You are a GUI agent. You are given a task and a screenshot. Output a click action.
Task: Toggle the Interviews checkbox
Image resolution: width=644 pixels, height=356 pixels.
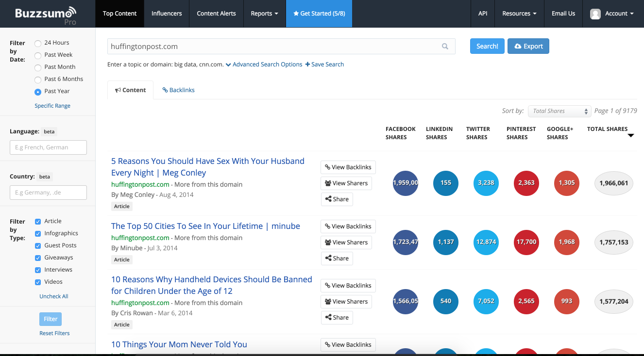tap(38, 270)
